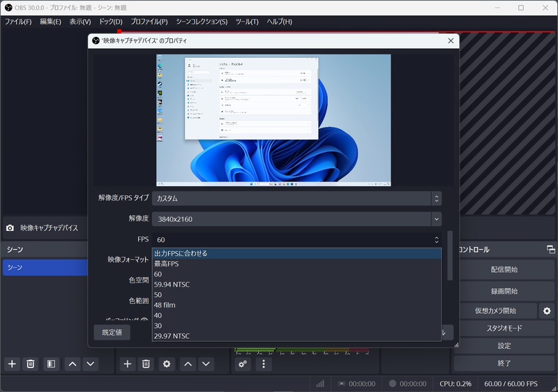Viewport: 558px width, 392px height.
Task: Open ドック(D) menu
Action: (111, 22)
